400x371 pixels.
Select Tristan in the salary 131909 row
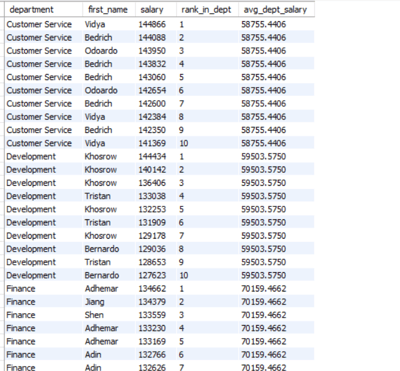click(97, 223)
